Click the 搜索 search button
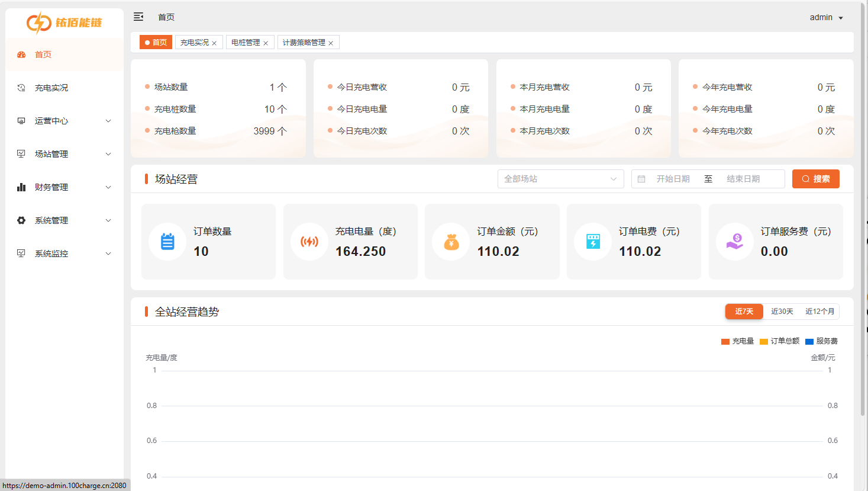The height and width of the screenshot is (491, 868). [x=815, y=178]
